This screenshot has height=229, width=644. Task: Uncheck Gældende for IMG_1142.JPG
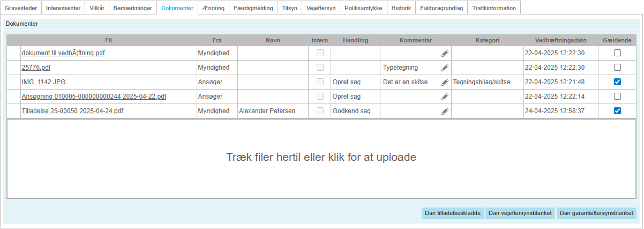617,82
